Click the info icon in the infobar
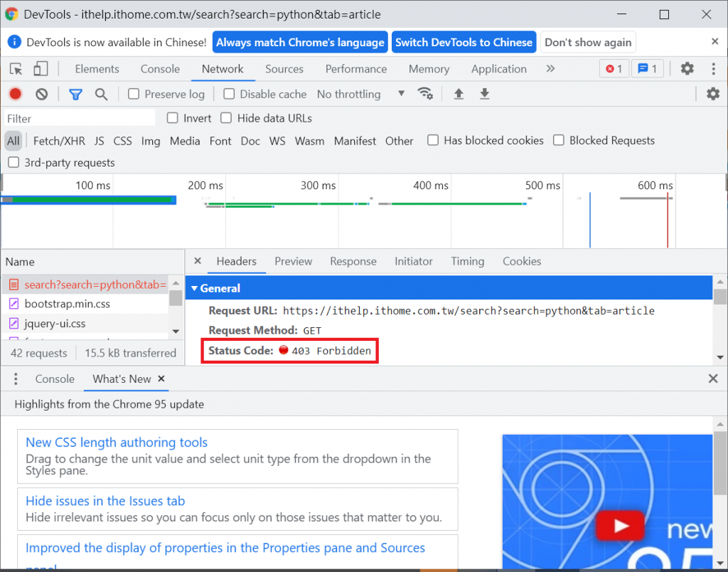Viewport: 728px width, 572px height. pyautogui.click(x=14, y=42)
